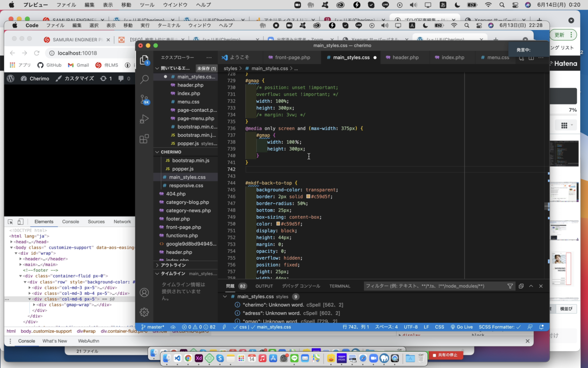Expand the gmap-wrap div in DevTools
588x368 pixels.
coord(34,305)
